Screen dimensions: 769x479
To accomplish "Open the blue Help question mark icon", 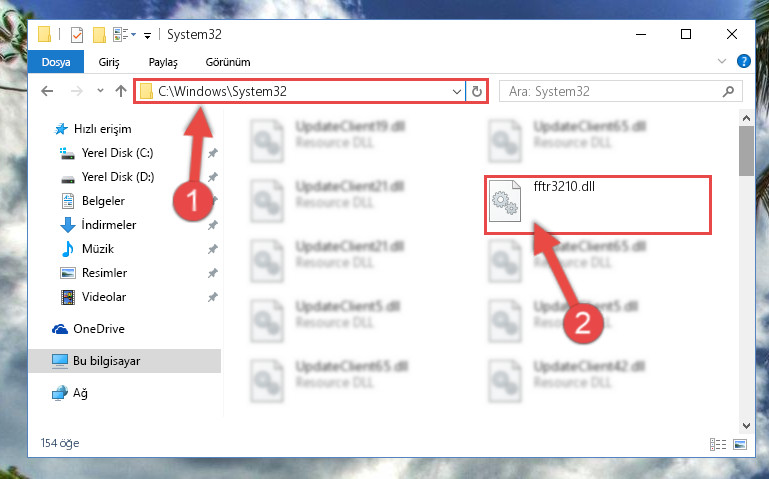I will tap(743, 61).
